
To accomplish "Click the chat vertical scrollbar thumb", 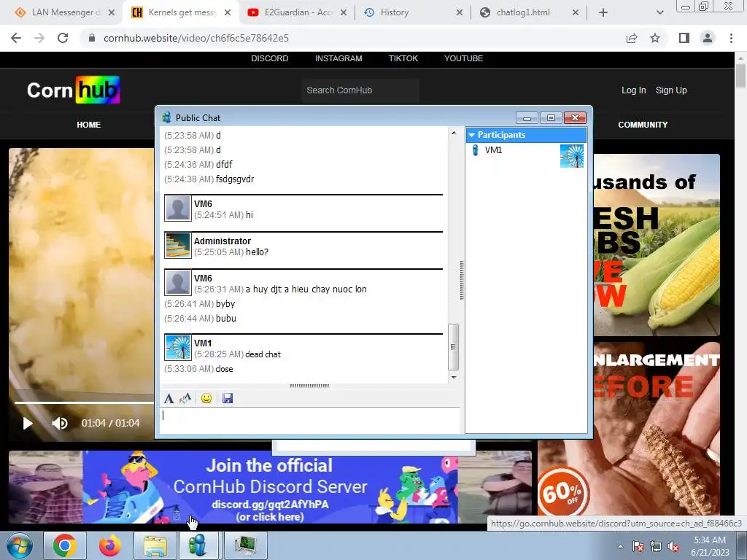I will coord(454,346).
